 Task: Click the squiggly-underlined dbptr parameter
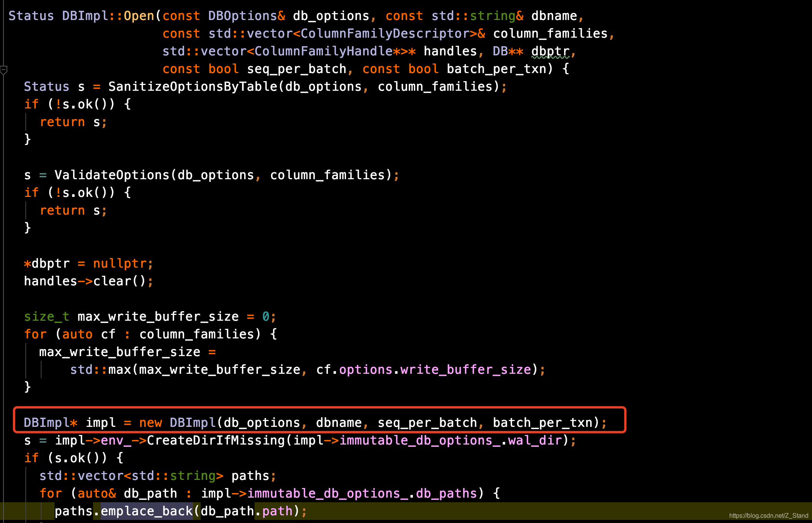(x=550, y=51)
